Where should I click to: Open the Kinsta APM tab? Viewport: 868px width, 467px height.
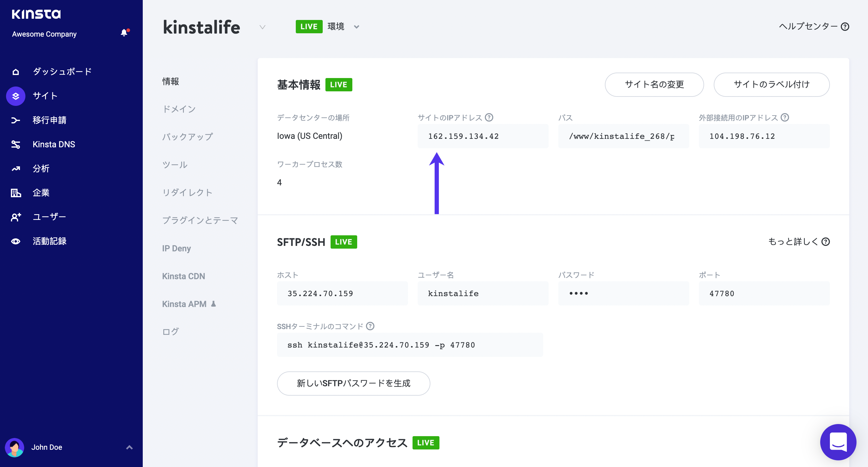(x=184, y=304)
